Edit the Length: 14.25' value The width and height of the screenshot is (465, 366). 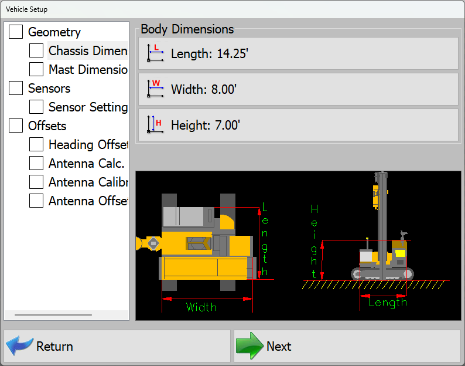pyautogui.click(x=298, y=54)
